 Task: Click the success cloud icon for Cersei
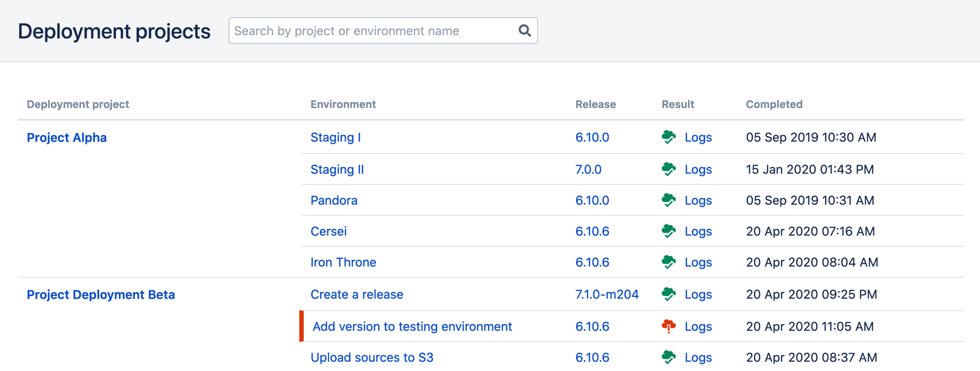(668, 231)
